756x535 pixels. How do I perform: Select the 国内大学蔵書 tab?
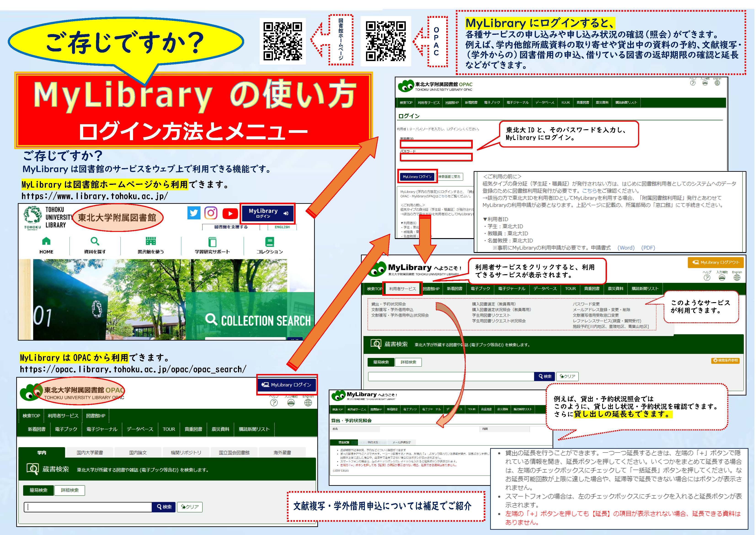90,452
